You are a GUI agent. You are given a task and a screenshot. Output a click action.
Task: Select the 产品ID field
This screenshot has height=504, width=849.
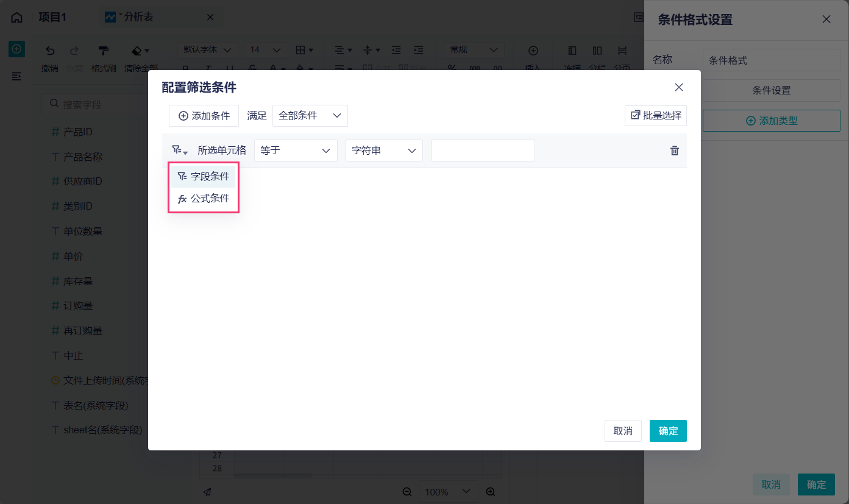click(x=78, y=132)
